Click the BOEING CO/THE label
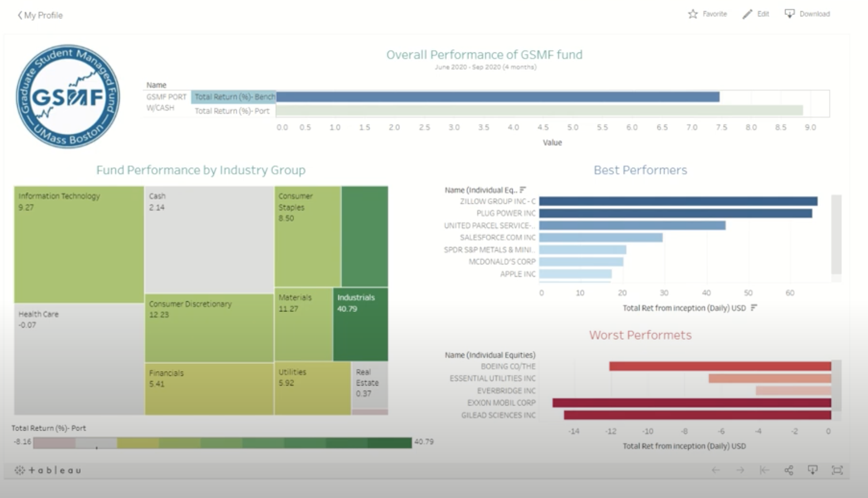868x498 pixels. click(508, 367)
